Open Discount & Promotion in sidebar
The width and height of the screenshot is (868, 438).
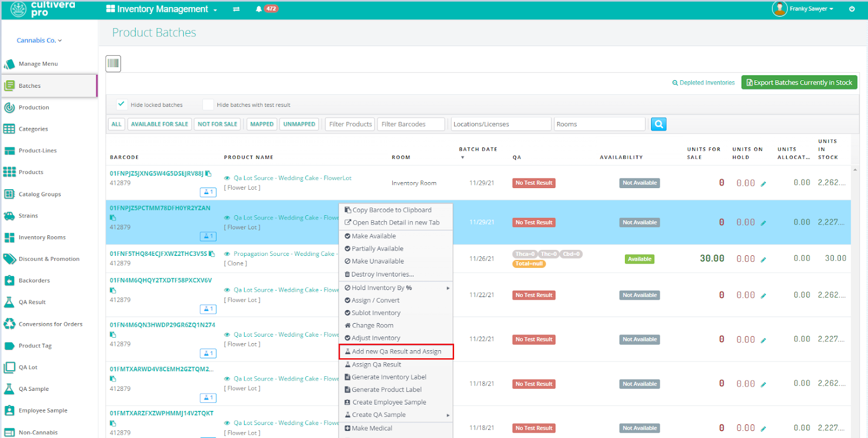point(49,259)
